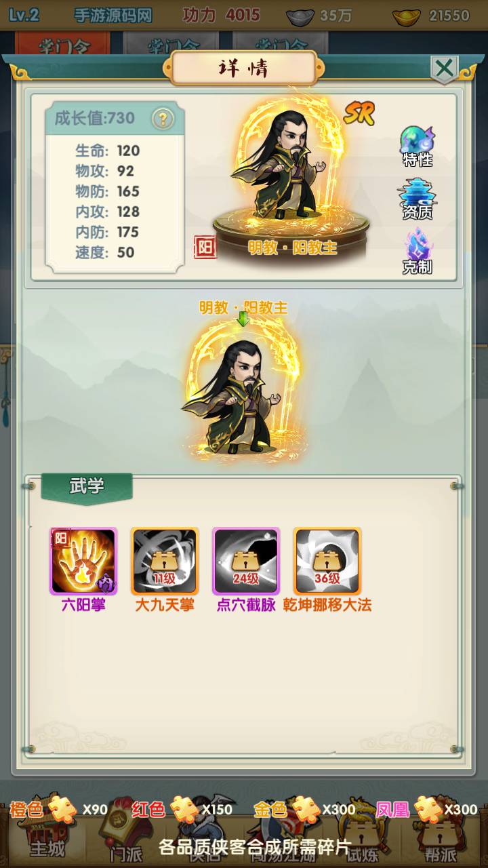The image size is (488, 868).
Task: Click the 橙色 orange fragment puzzle piece
Action: [x=63, y=808]
